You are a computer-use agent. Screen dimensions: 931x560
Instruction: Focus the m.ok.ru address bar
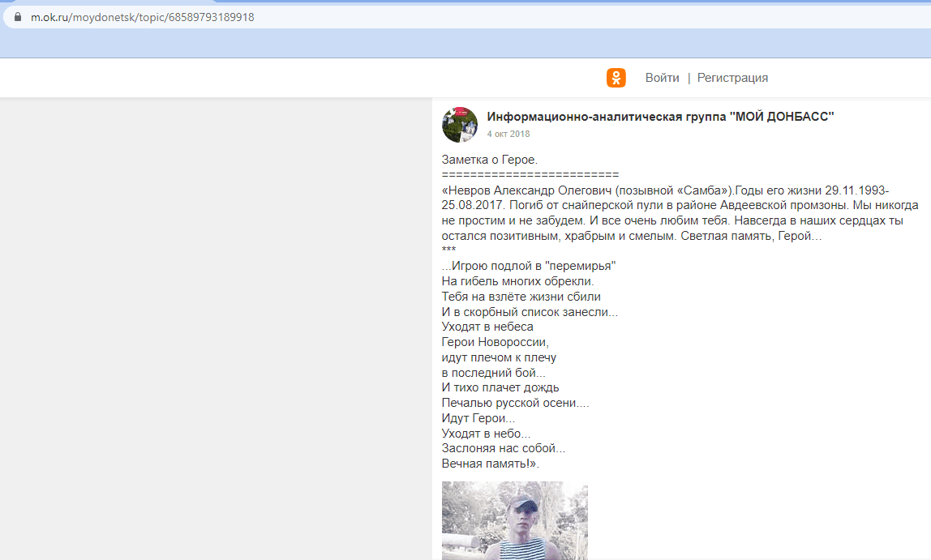[469, 17]
